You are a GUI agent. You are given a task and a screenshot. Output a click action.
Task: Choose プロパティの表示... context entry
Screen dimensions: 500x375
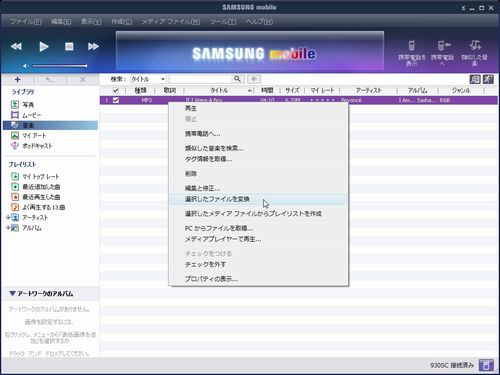coord(258,279)
